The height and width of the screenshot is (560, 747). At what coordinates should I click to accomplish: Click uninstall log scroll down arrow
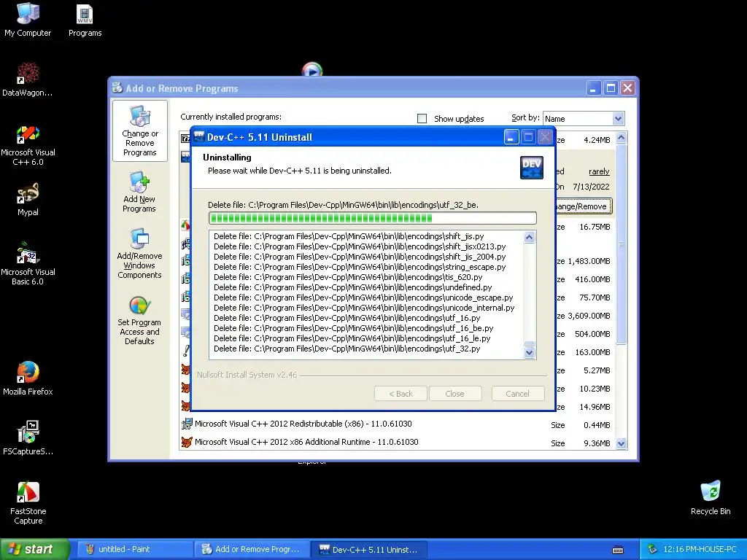[x=530, y=353]
